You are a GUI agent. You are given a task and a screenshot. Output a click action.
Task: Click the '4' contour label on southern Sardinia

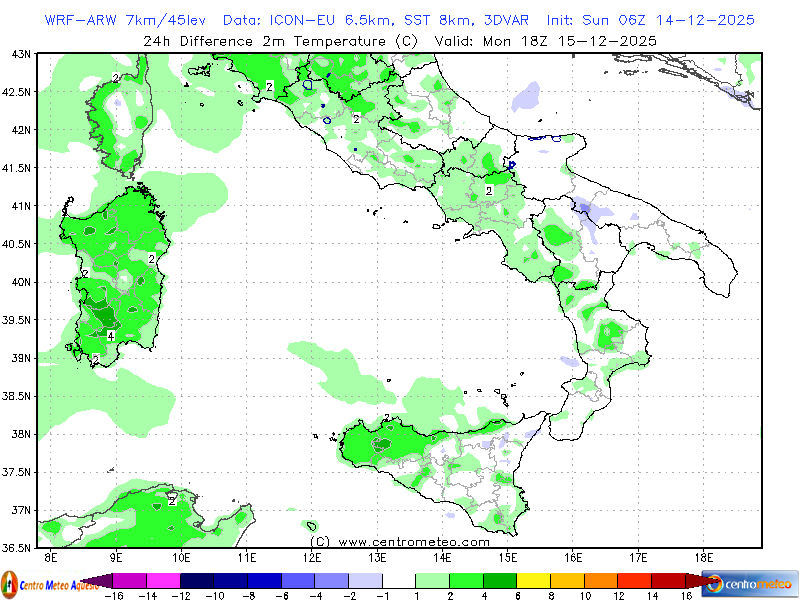pos(111,335)
